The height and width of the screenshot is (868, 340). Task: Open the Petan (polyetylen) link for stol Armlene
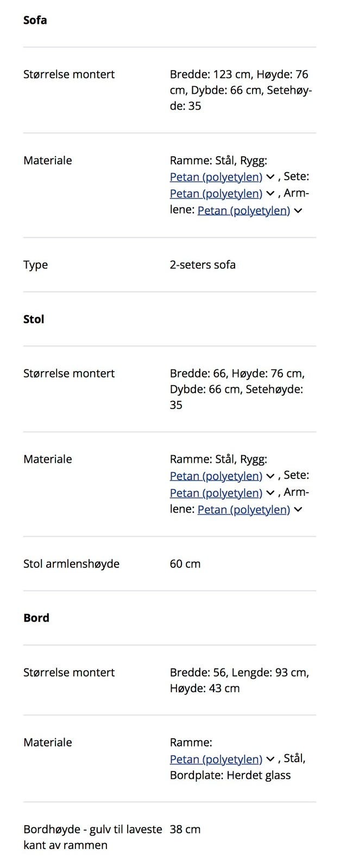[243, 509]
